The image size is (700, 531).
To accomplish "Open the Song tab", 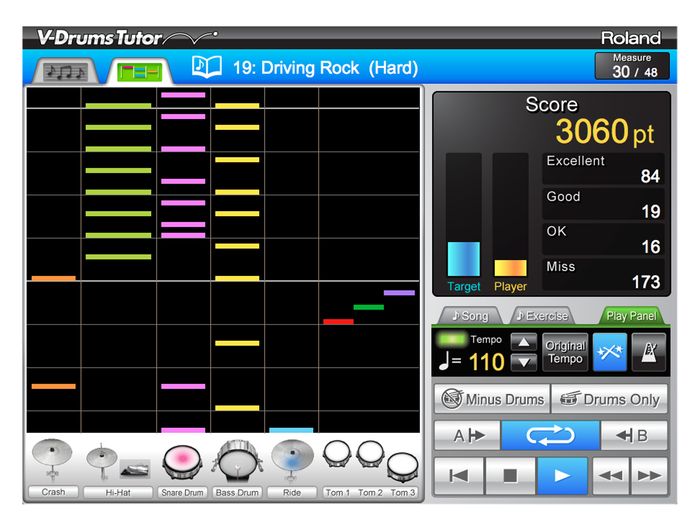I will click(470, 316).
